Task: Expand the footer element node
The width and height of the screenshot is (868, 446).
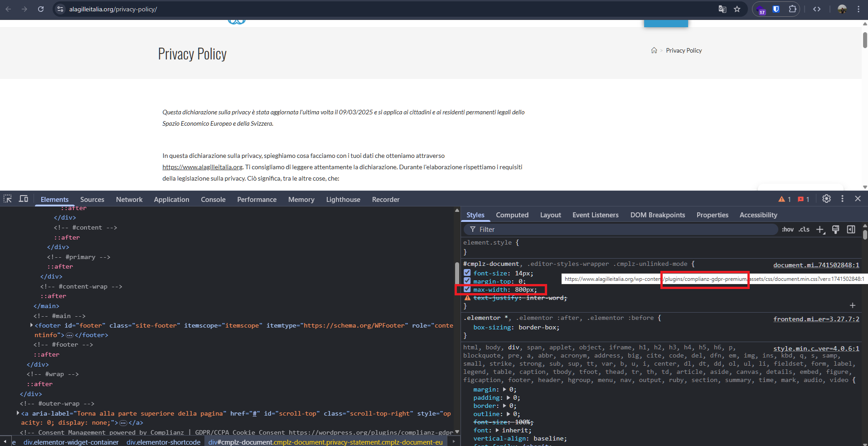Action: [31, 325]
